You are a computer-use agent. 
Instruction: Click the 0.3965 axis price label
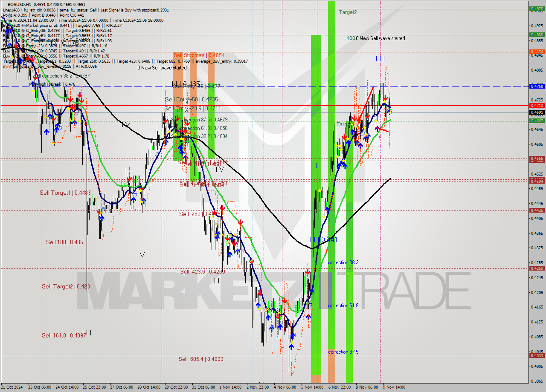tap(536, 381)
